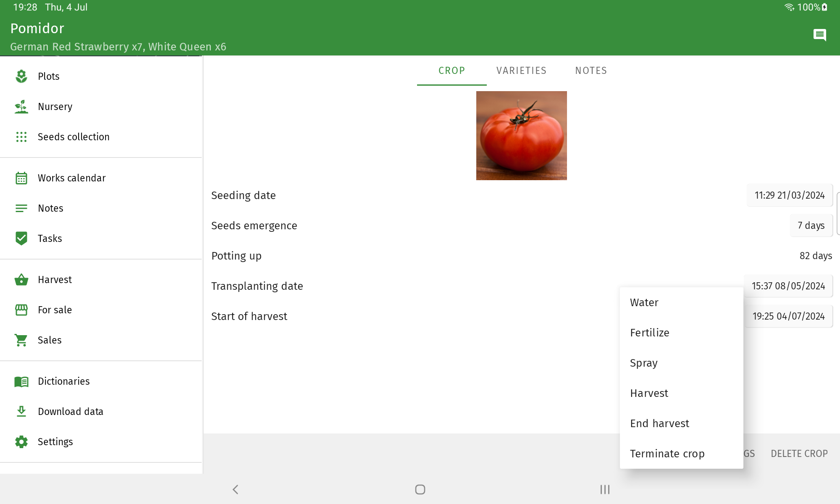Image resolution: width=840 pixels, height=504 pixels.
Task: Open the Works calendar icon
Action: [x=21, y=178]
